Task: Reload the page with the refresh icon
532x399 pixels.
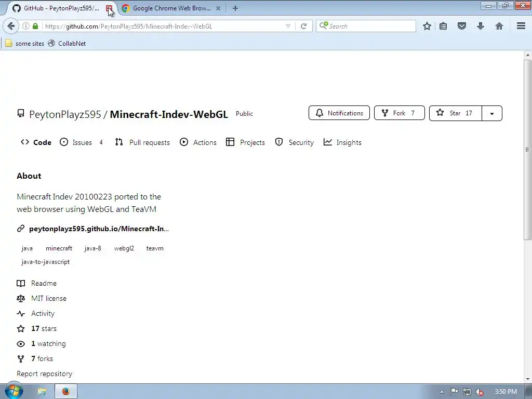Action: pyautogui.click(x=303, y=26)
